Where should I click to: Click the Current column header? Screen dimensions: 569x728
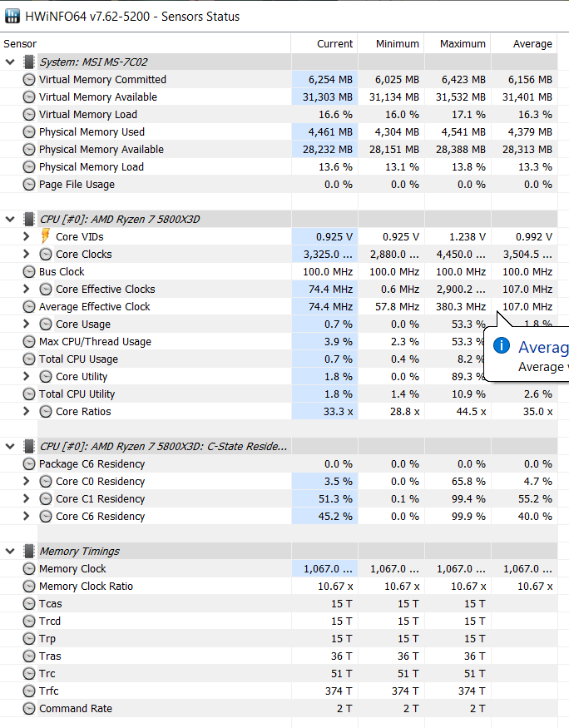324,43
